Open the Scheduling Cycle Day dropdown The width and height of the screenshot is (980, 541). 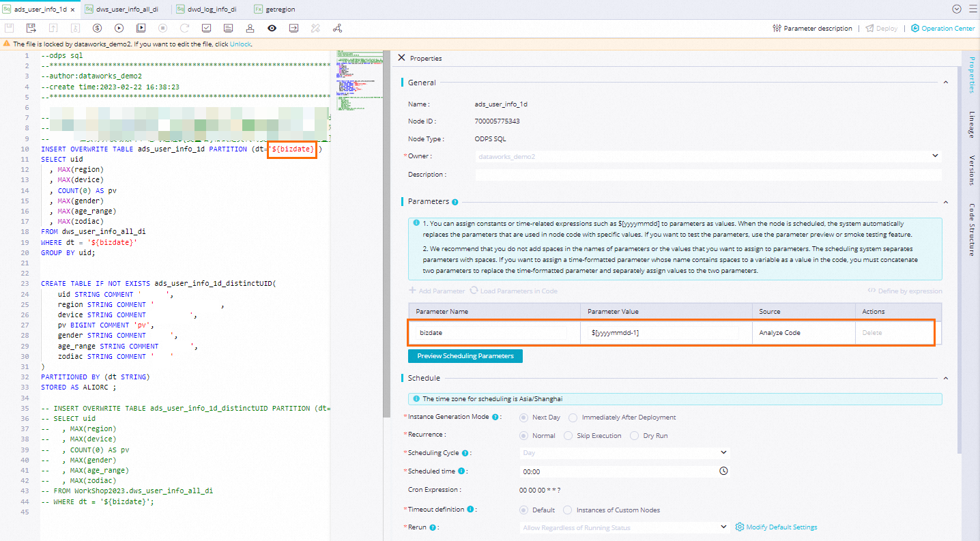[624, 452]
